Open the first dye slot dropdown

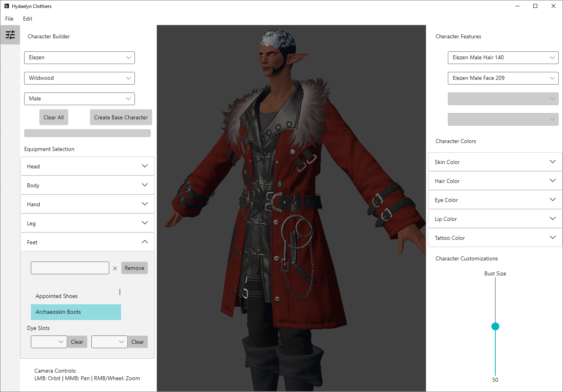(49, 342)
